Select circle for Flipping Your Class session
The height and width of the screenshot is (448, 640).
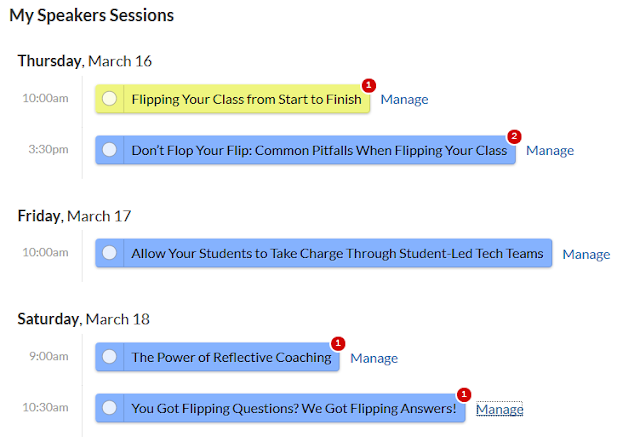(x=110, y=99)
